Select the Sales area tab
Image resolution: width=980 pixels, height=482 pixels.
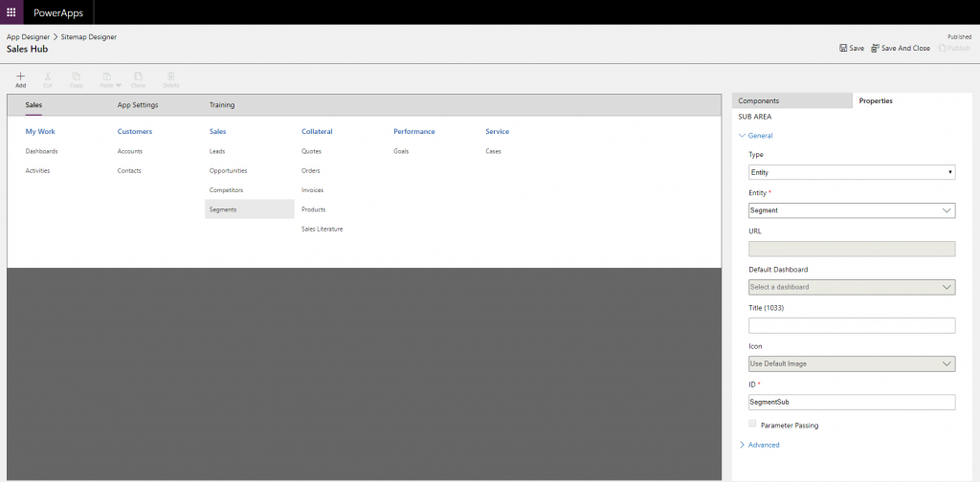pos(33,105)
